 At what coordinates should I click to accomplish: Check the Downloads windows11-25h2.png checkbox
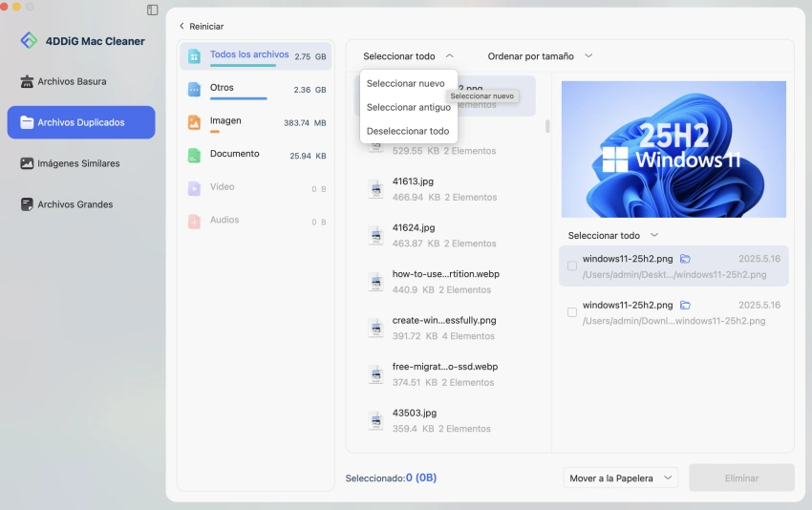coord(572,312)
